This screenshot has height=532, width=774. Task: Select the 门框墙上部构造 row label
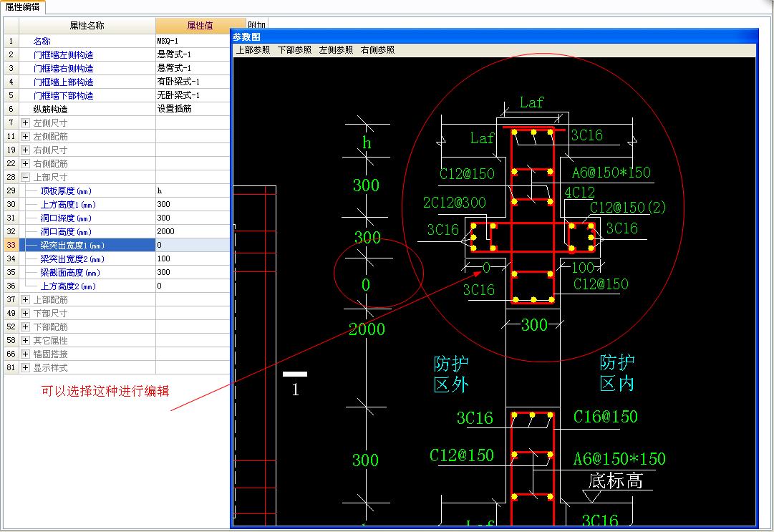click(x=63, y=82)
